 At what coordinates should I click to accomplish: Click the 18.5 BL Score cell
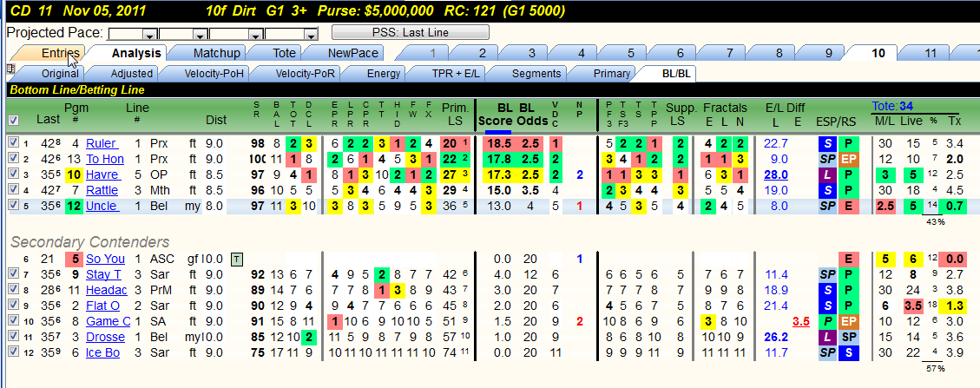click(497, 144)
